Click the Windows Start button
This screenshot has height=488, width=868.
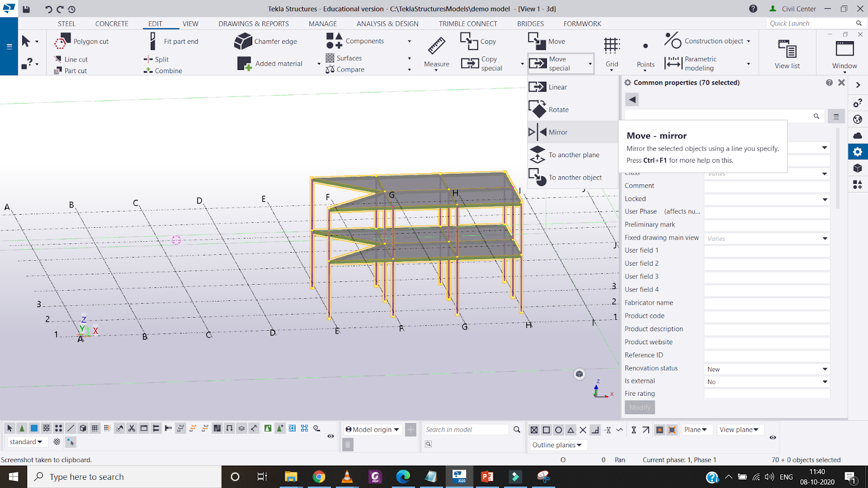tap(14, 477)
